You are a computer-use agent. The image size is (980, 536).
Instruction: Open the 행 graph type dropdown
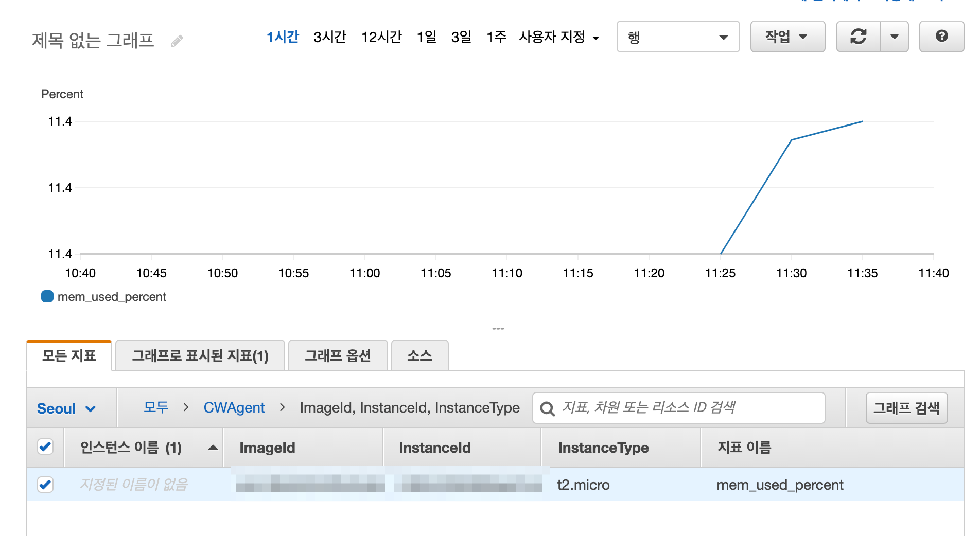(x=677, y=37)
